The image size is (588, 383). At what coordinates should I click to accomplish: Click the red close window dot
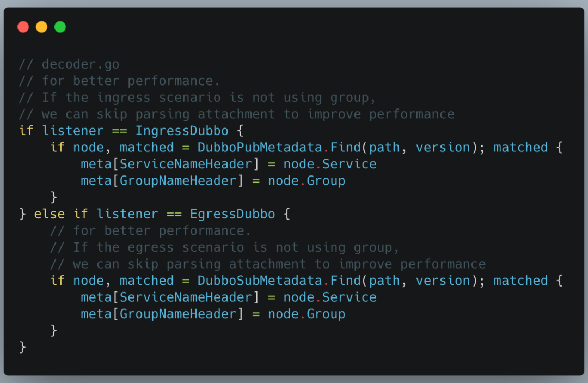[x=23, y=27]
